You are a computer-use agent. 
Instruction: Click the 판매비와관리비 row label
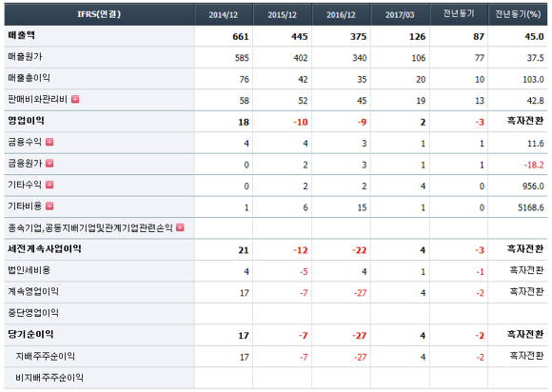point(37,99)
